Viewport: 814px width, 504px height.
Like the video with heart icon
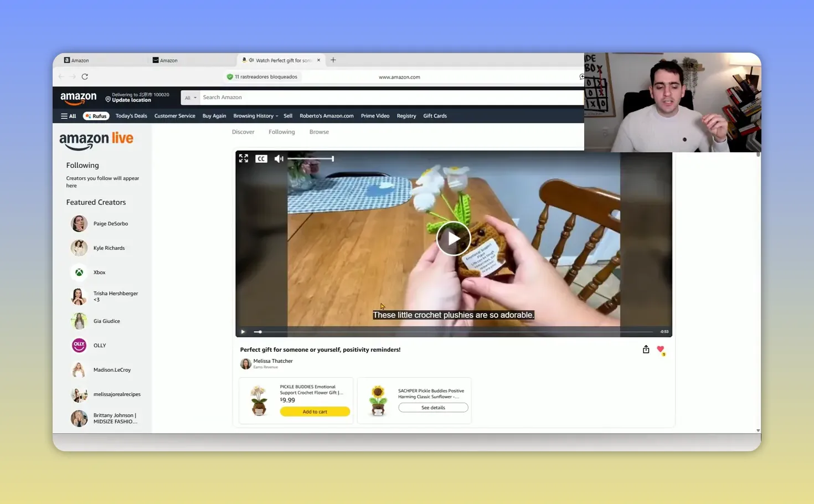coord(661,349)
